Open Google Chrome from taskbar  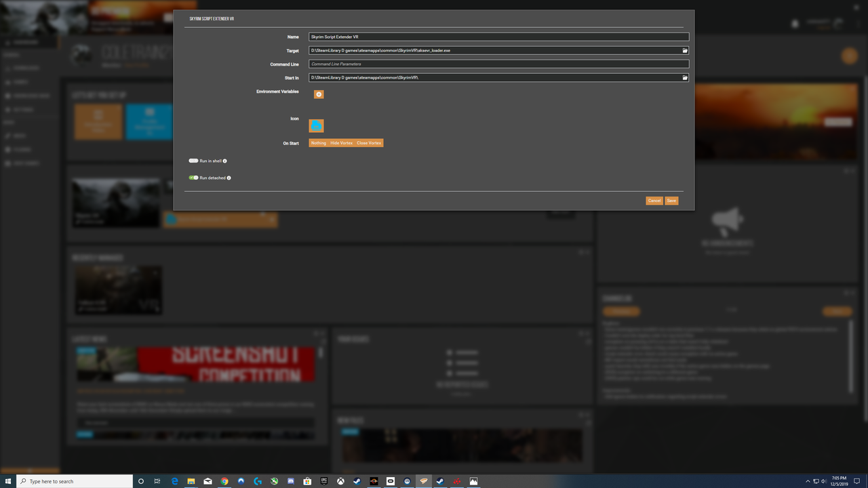pos(224,481)
